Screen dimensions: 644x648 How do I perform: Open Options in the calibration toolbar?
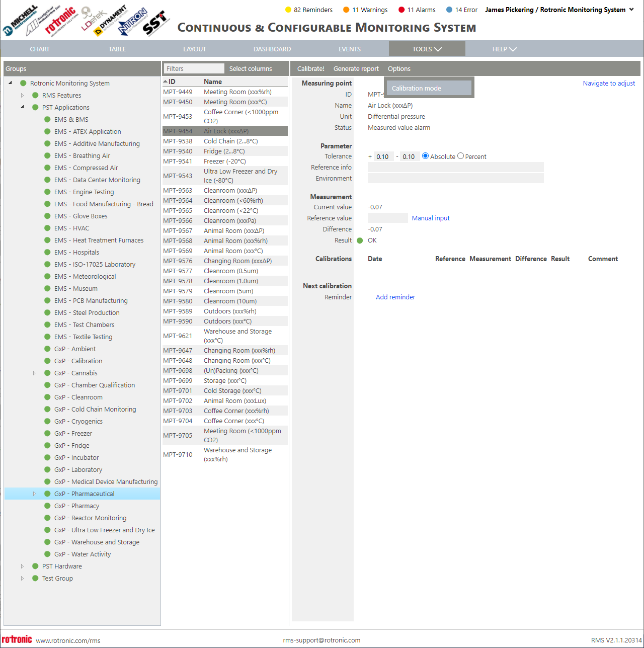click(x=399, y=68)
